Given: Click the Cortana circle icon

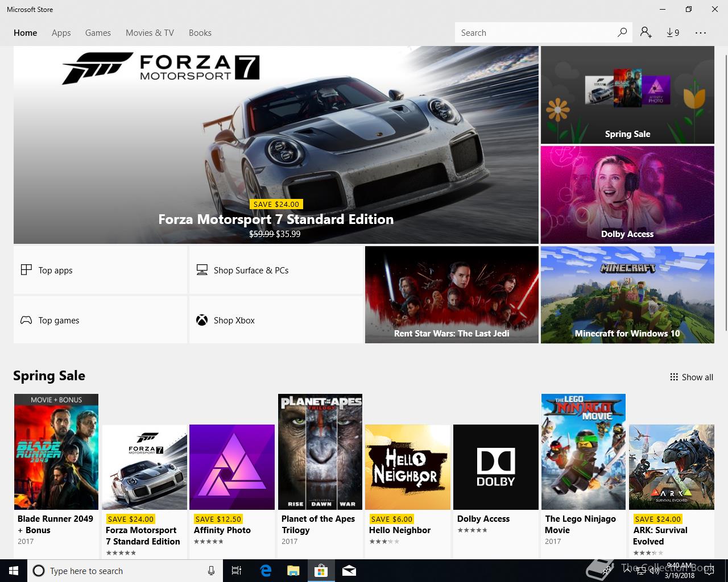Looking at the screenshot, I should 39,571.
